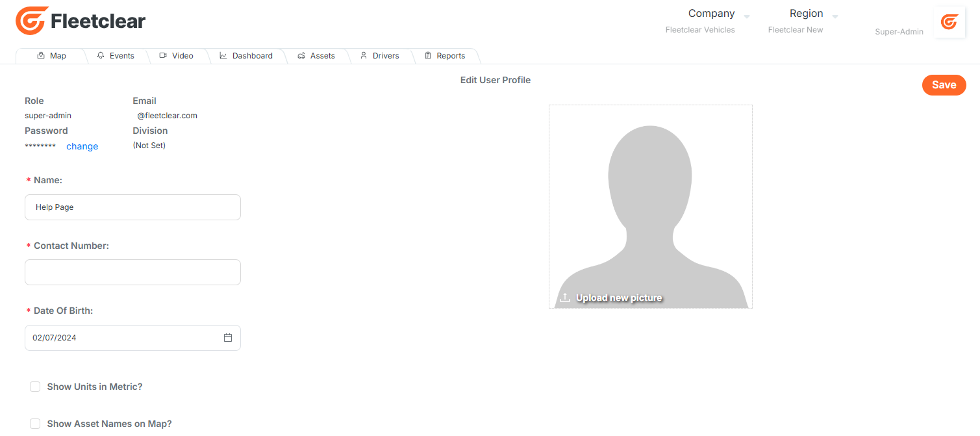Click the Fleetclear logo in header
The image size is (980, 436).
(81, 21)
